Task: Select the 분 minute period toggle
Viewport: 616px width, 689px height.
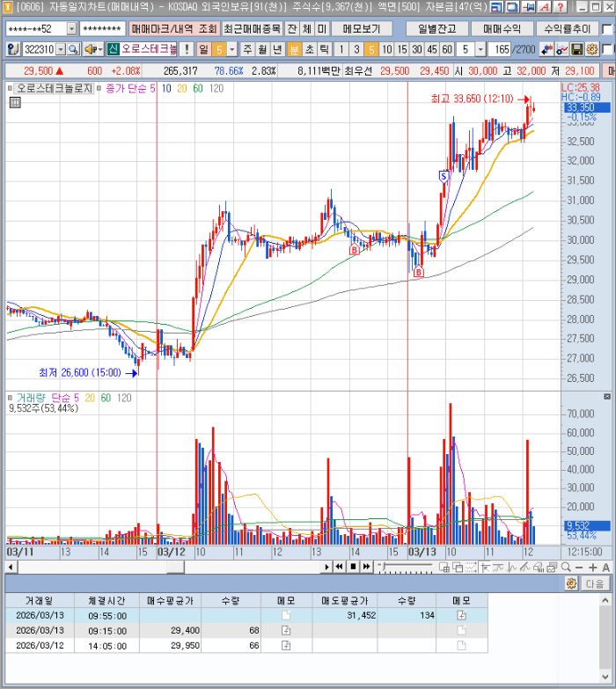Action: [x=294, y=49]
